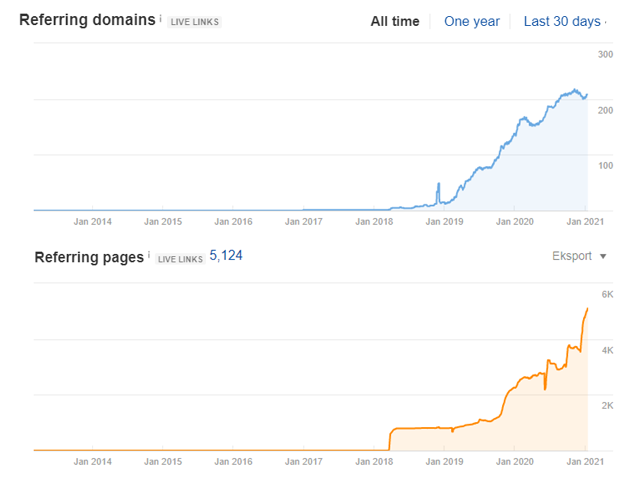Click the blue line peak near late 2020

(575, 90)
